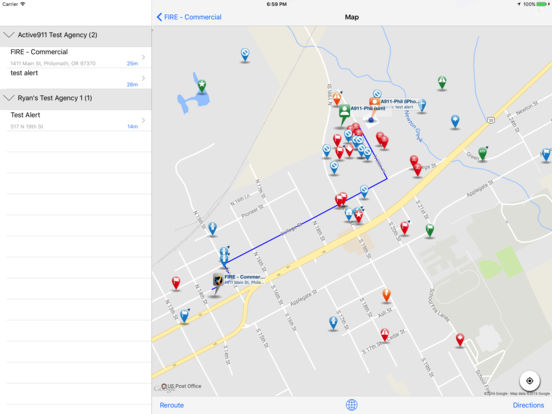This screenshot has width=552, height=414.
Task: Tap the battery indicator in status bar
Action: [x=541, y=4]
